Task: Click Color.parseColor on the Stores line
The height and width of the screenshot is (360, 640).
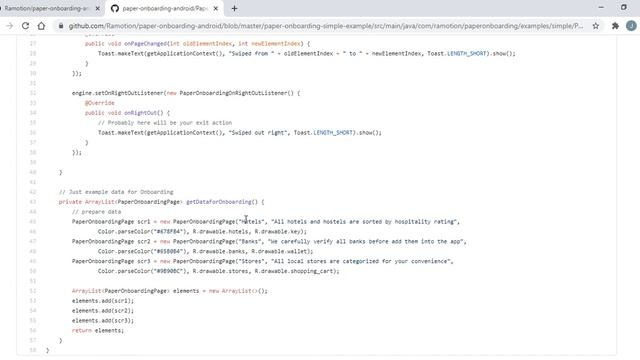Action: coord(124,271)
